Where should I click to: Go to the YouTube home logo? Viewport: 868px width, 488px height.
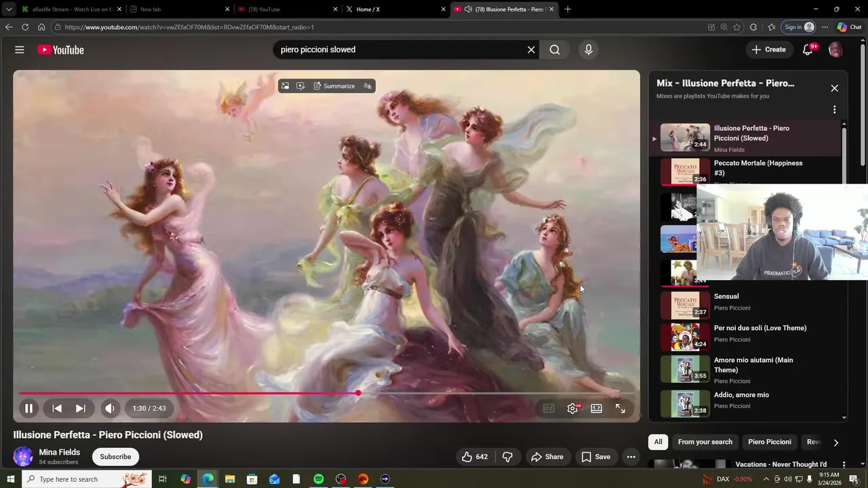coord(60,49)
